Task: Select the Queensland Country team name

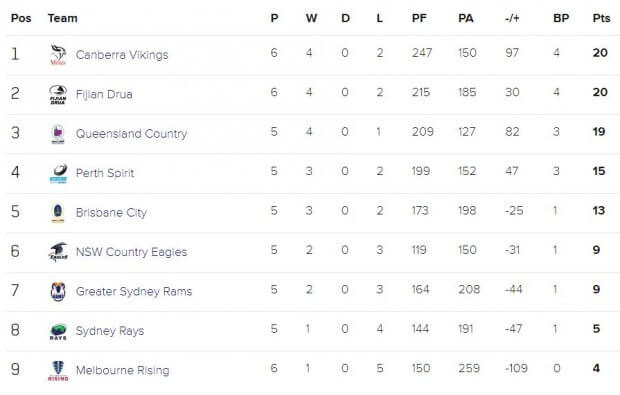Action: 131,134
